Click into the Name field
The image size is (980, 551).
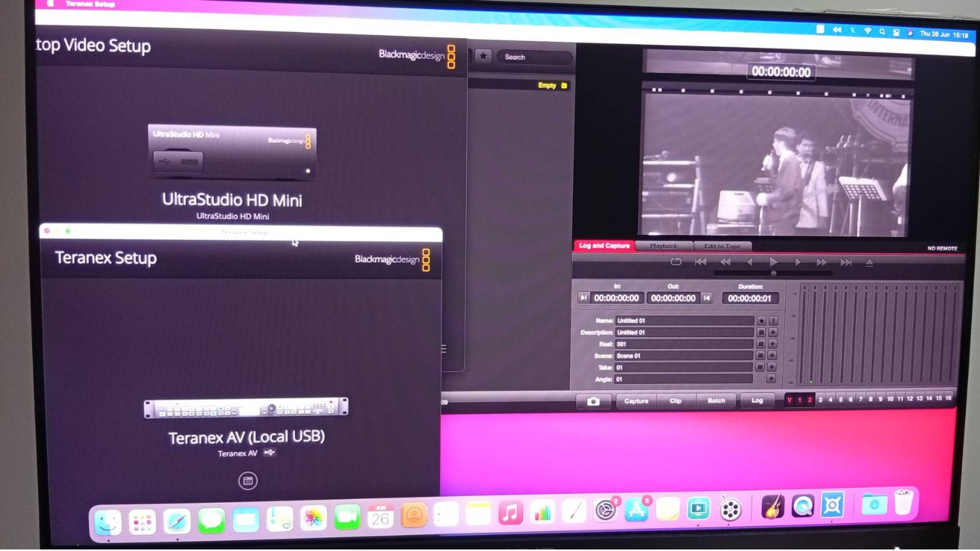tap(684, 320)
